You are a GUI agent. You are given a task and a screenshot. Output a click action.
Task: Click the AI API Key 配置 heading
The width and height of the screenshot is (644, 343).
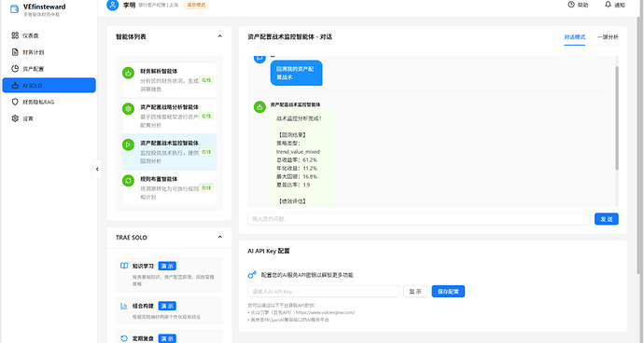(x=269, y=251)
